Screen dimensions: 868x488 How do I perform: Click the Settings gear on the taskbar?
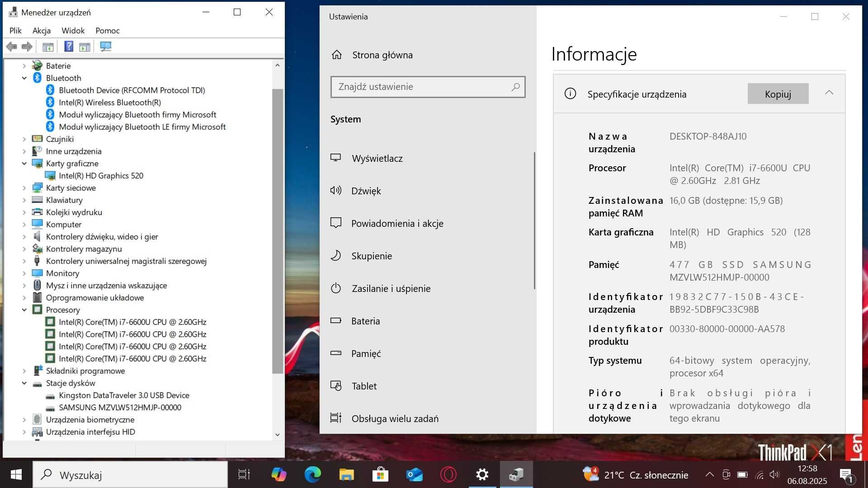pyautogui.click(x=482, y=474)
